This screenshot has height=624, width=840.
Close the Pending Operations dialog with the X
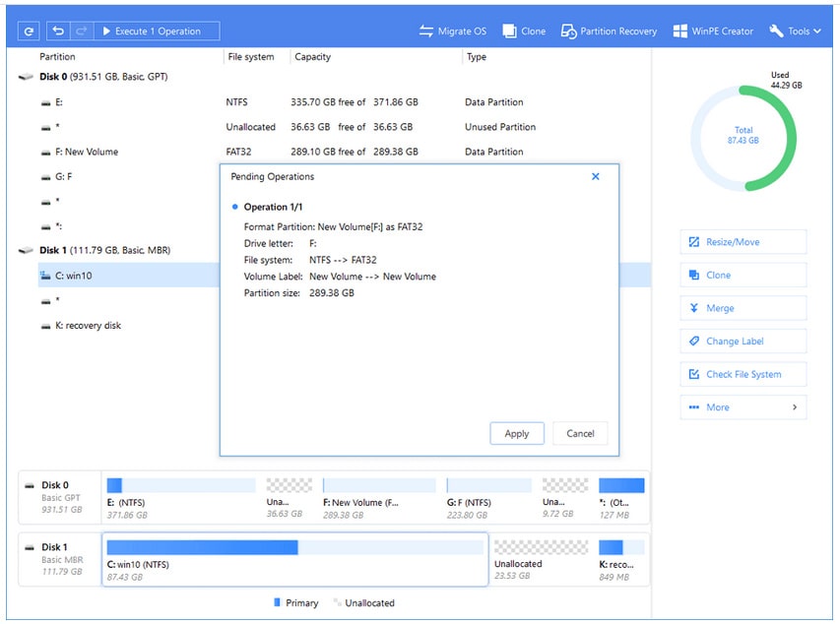[595, 176]
